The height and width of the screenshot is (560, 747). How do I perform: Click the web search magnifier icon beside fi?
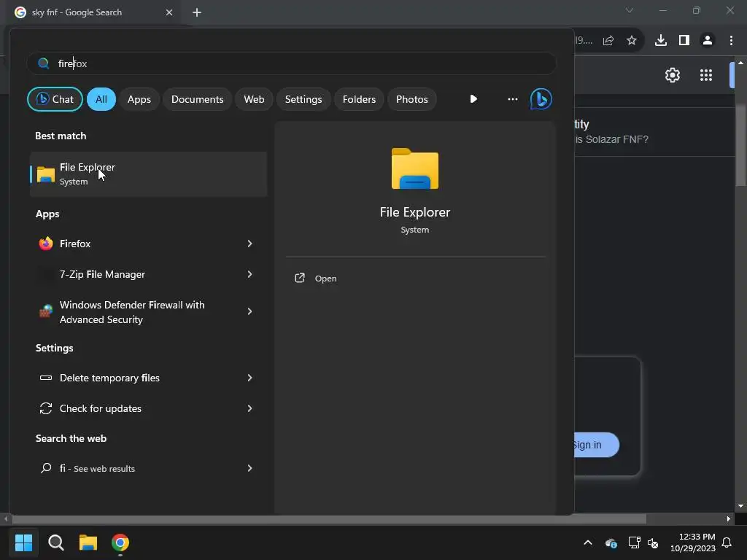point(46,468)
